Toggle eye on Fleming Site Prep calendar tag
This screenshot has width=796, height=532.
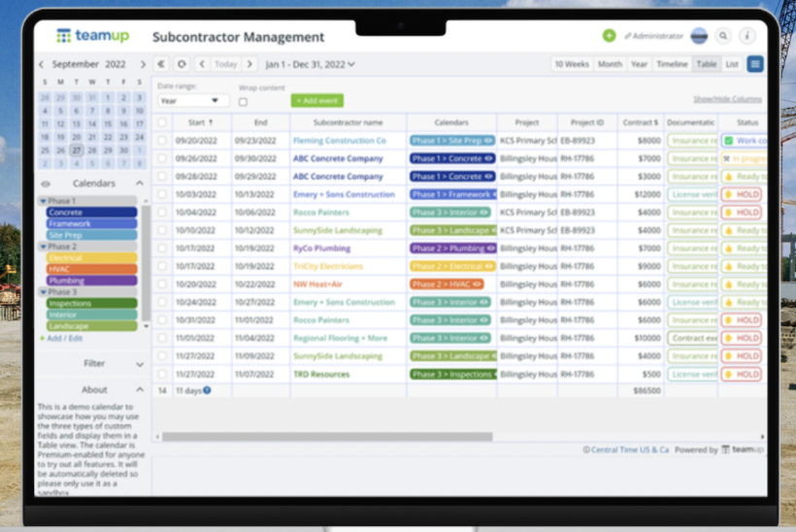[488, 141]
